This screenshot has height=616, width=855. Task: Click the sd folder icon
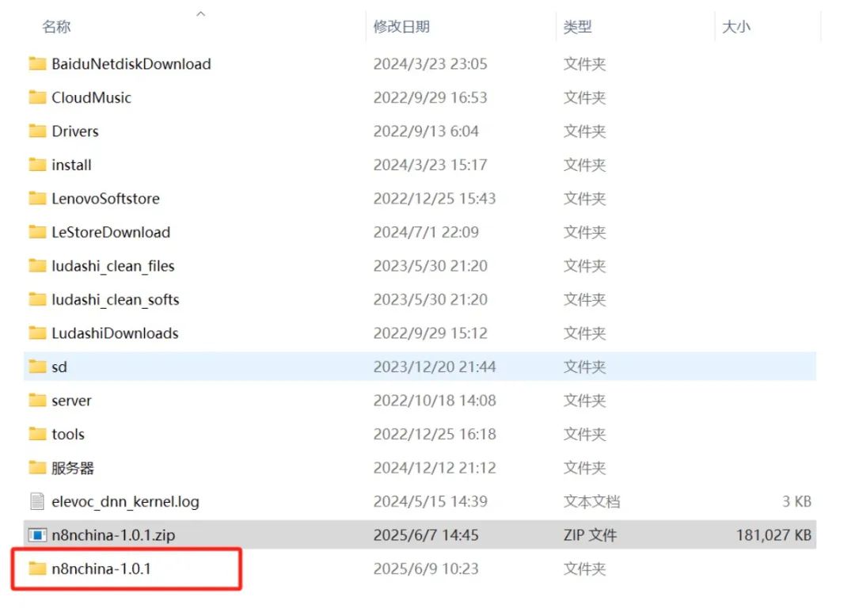[x=37, y=367]
